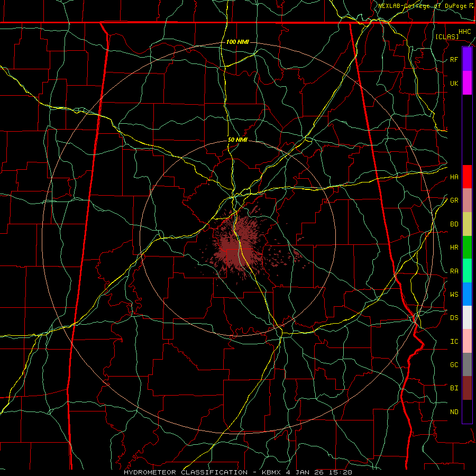476x476 pixels.
Task: Click the HR green legend swatch
Action: coord(467,247)
